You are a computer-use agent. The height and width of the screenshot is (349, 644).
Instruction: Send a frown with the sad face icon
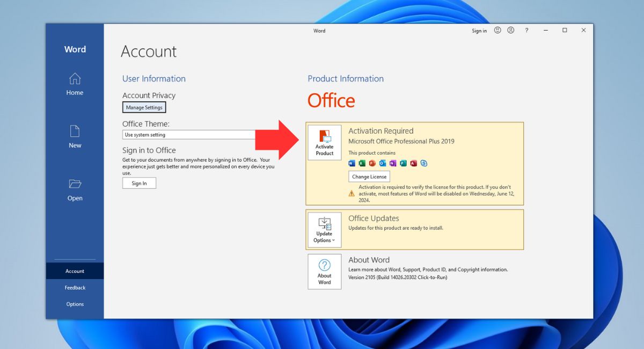point(511,31)
